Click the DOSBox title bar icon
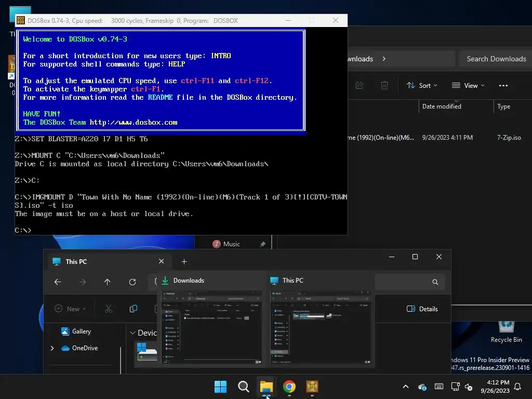 point(20,20)
